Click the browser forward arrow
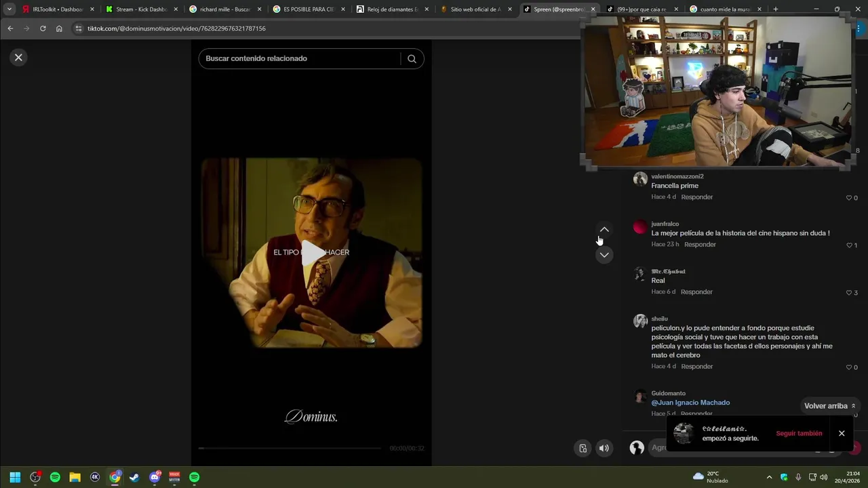The width and height of the screenshot is (868, 488). pos(26,28)
